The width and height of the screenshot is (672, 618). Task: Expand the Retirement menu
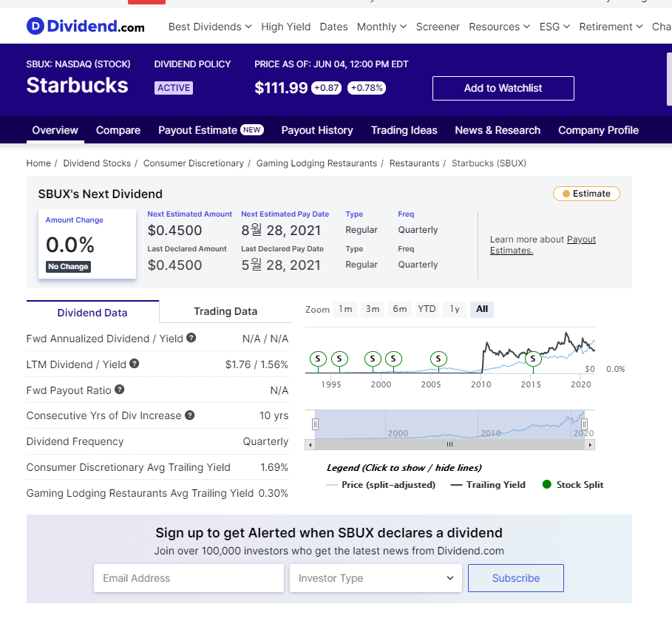tap(611, 27)
